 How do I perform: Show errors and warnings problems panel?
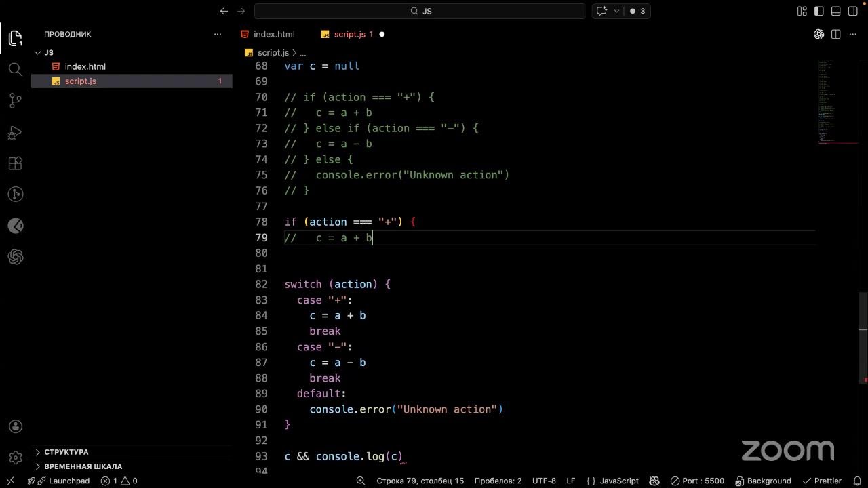tap(119, 481)
